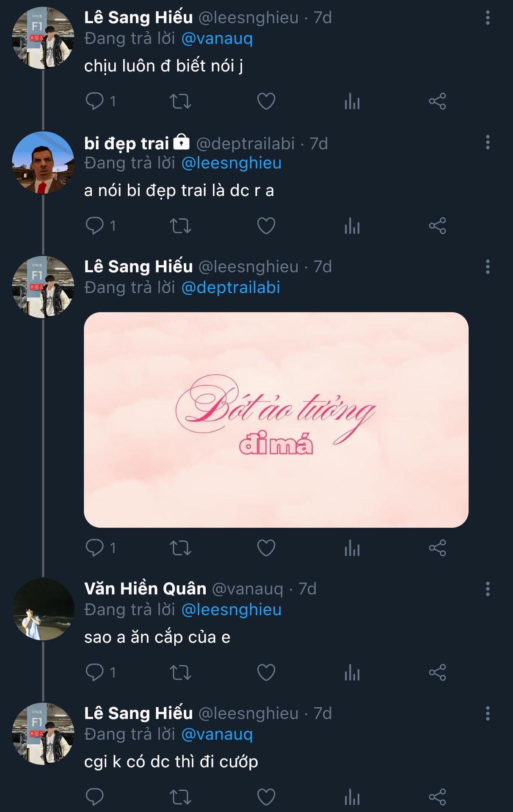Retweet the "sao a ăn cắp của e" tweet

point(180,672)
